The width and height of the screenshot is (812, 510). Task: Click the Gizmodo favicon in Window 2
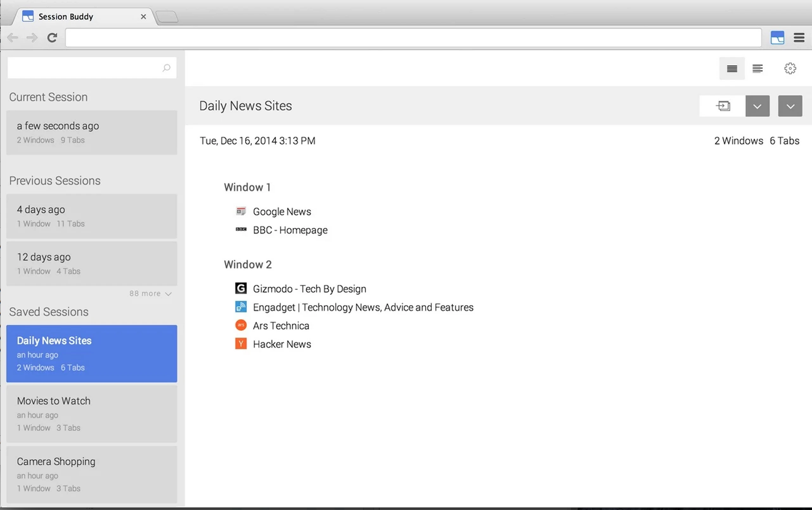tap(241, 289)
